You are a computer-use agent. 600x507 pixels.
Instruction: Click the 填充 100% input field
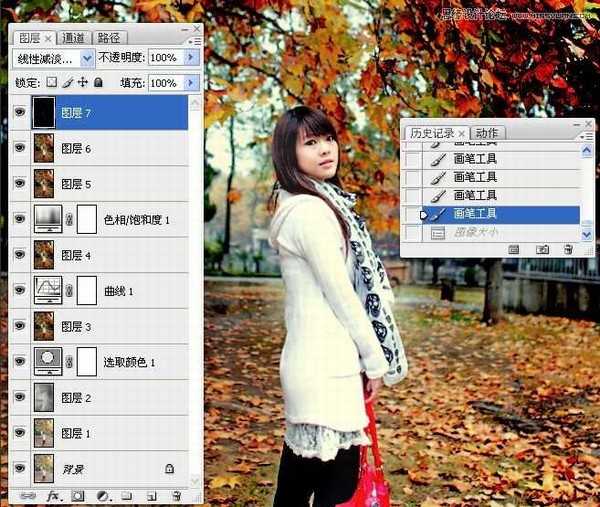click(x=166, y=83)
